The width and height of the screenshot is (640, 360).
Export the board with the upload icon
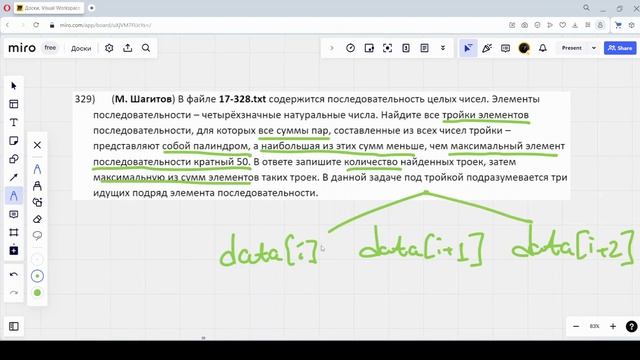[x=128, y=48]
